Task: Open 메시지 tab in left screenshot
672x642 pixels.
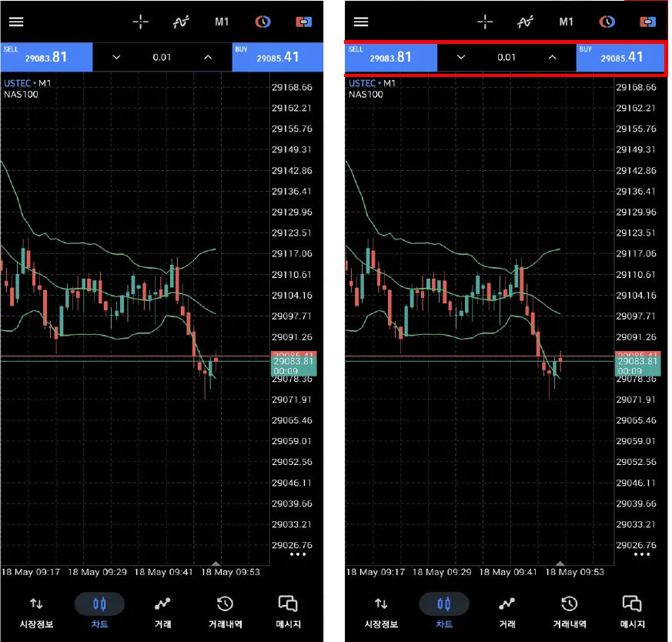Action: [x=288, y=613]
